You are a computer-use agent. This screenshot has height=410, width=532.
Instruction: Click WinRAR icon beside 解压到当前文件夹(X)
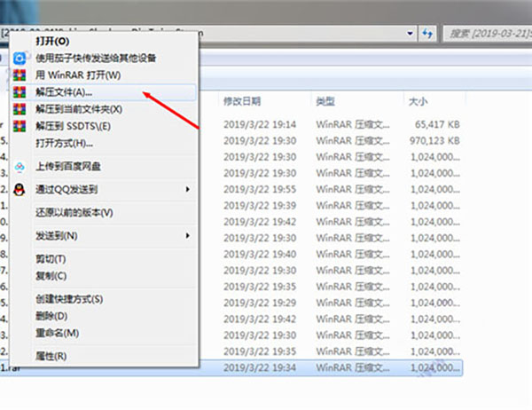[20, 109]
